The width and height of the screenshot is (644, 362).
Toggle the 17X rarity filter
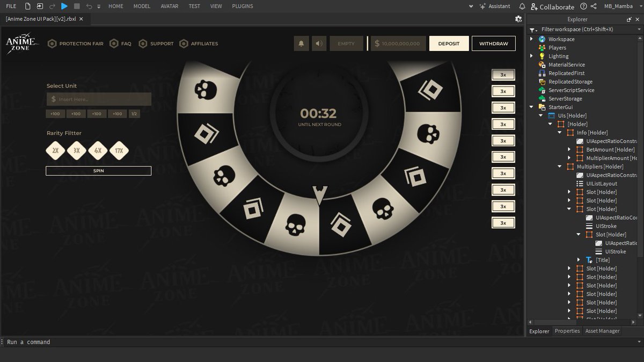coord(119,151)
